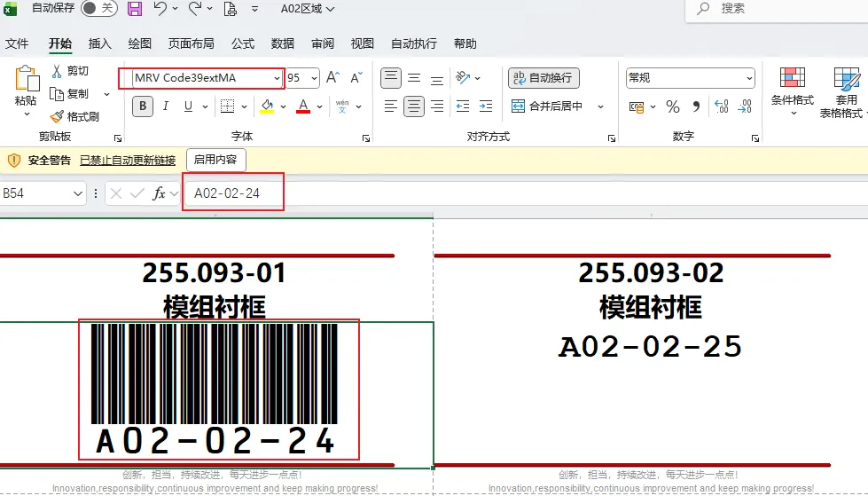Open Conditional Formatting (条件格式)
The image size is (868, 496).
tap(792, 91)
